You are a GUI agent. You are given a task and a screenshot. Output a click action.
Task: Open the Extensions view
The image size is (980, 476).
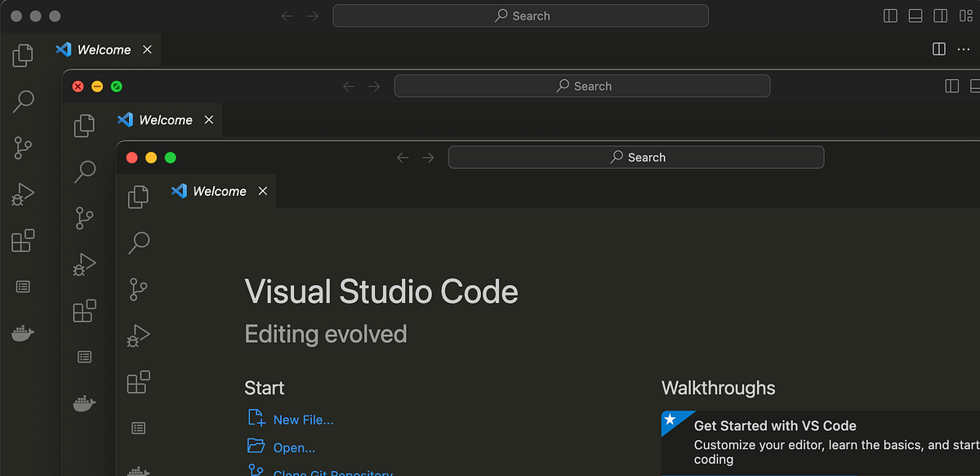(139, 381)
